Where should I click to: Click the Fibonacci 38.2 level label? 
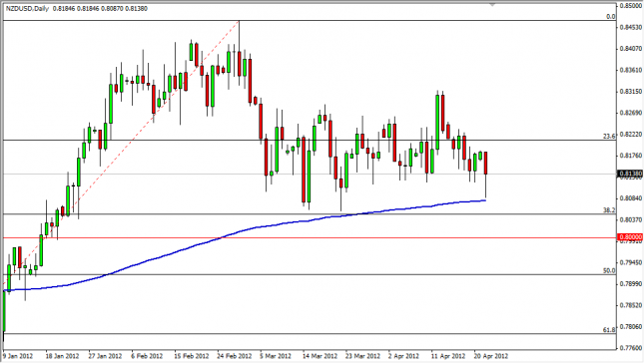pyautogui.click(x=609, y=210)
